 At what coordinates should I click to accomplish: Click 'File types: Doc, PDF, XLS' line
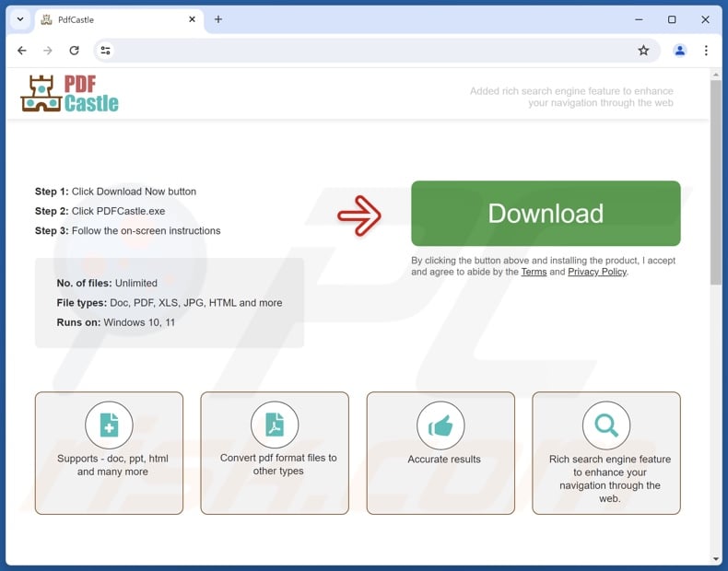(x=170, y=303)
